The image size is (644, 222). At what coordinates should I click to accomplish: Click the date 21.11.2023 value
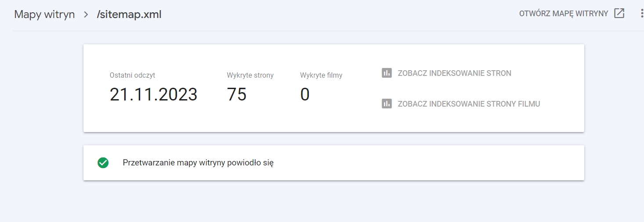pos(153,94)
